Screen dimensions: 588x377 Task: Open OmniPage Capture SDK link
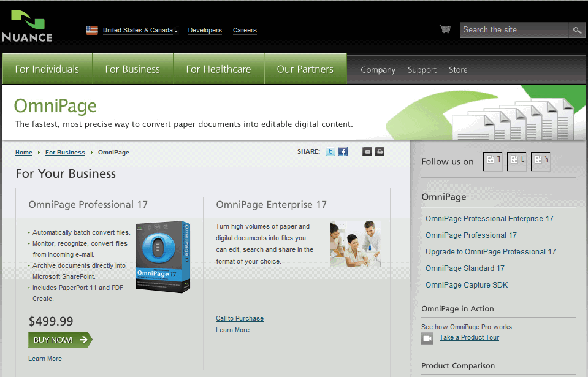pos(467,285)
